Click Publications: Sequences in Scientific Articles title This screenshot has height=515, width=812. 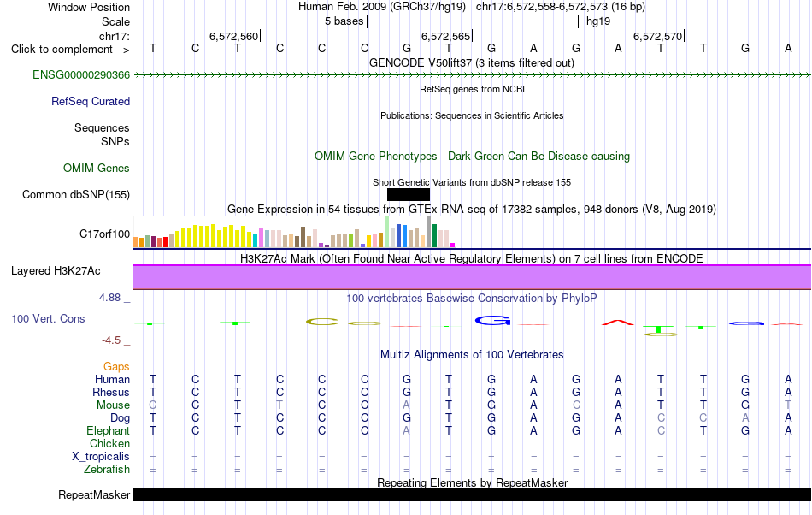[x=472, y=115]
